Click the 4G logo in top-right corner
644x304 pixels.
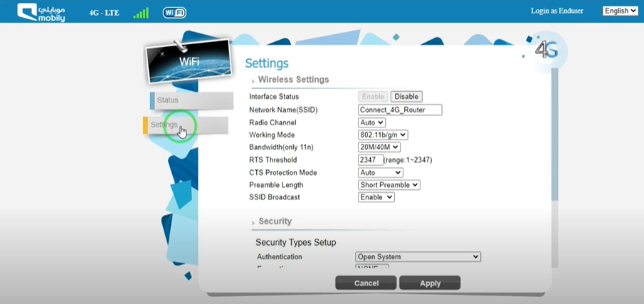[x=546, y=50]
